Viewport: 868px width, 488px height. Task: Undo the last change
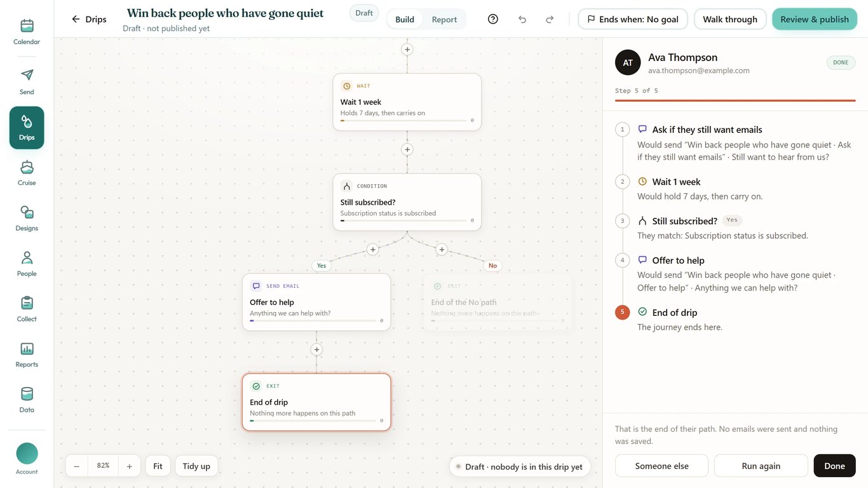(522, 19)
